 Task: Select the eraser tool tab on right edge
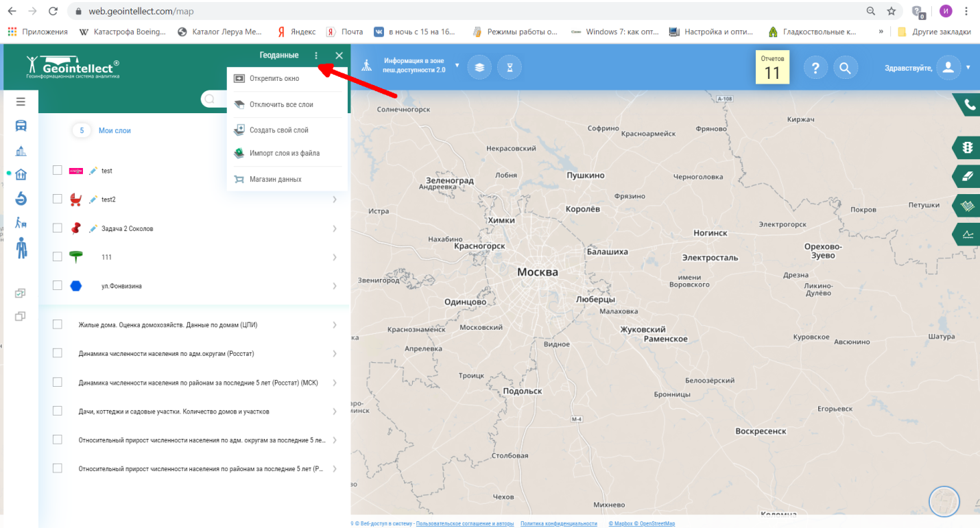coord(968,176)
